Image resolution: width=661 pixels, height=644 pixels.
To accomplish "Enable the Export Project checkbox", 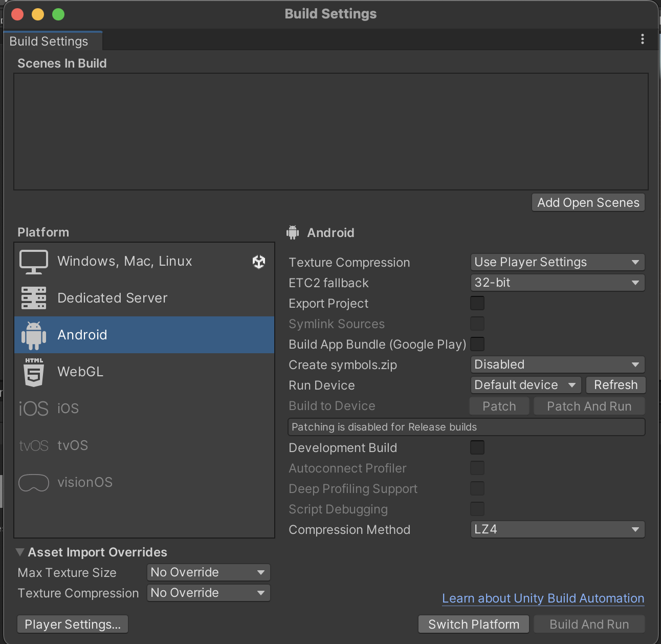I will [477, 303].
